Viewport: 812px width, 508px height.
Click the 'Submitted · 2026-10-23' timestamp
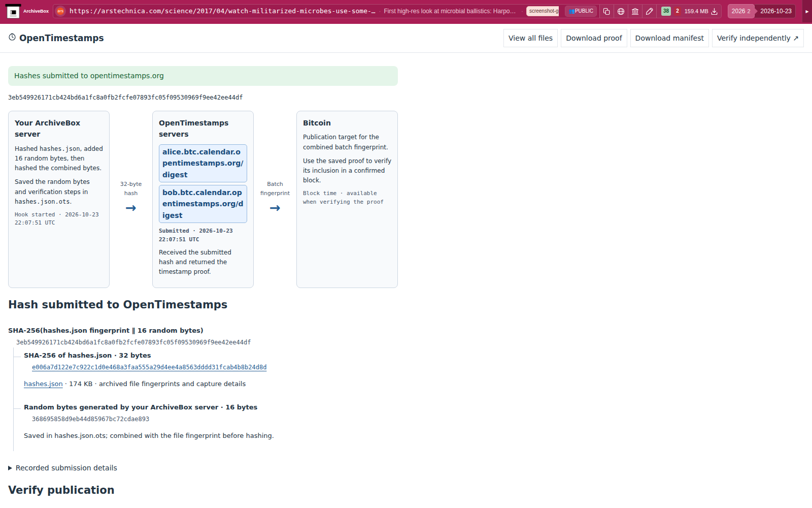pyautogui.click(x=196, y=235)
